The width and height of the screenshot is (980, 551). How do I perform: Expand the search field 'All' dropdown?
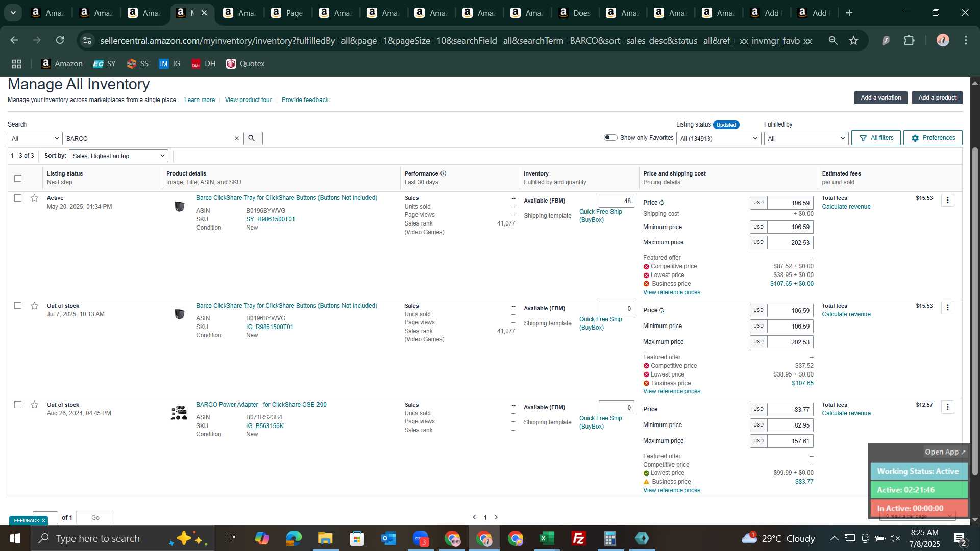(x=35, y=138)
